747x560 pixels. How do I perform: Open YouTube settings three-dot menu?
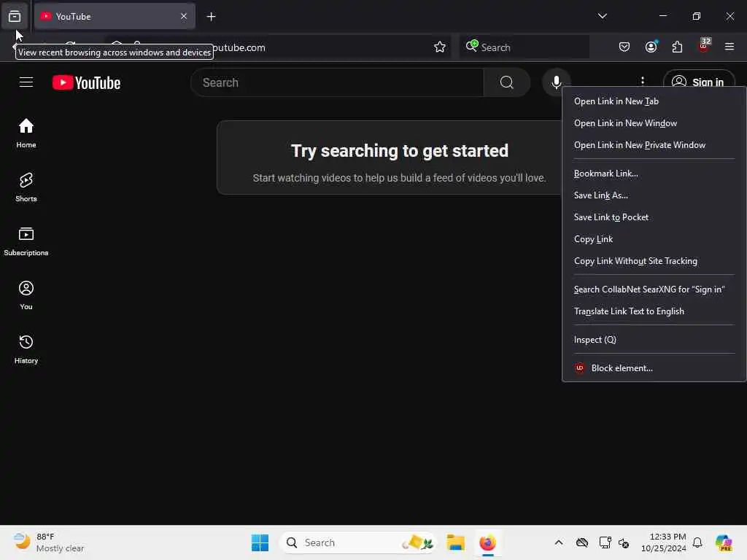click(x=642, y=81)
